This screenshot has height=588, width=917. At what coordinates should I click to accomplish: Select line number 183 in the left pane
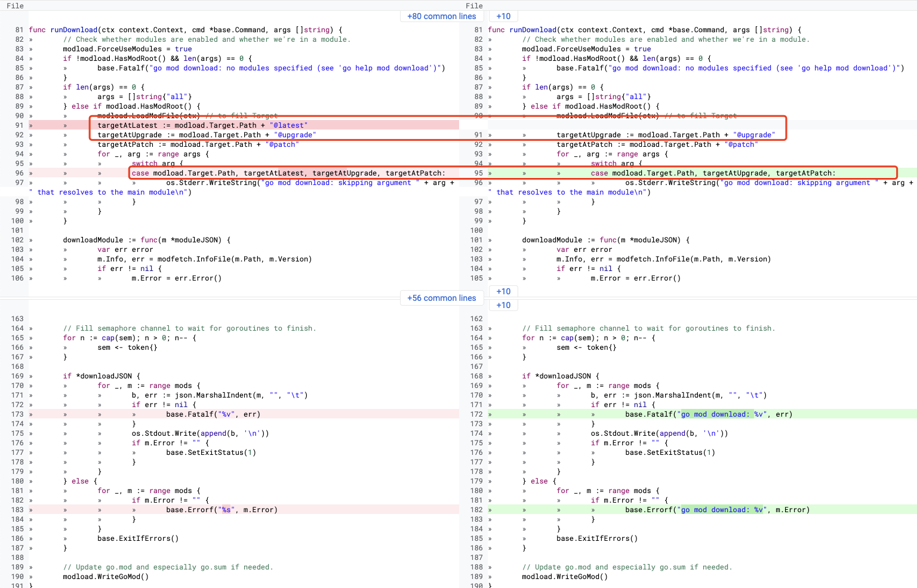coord(17,510)
